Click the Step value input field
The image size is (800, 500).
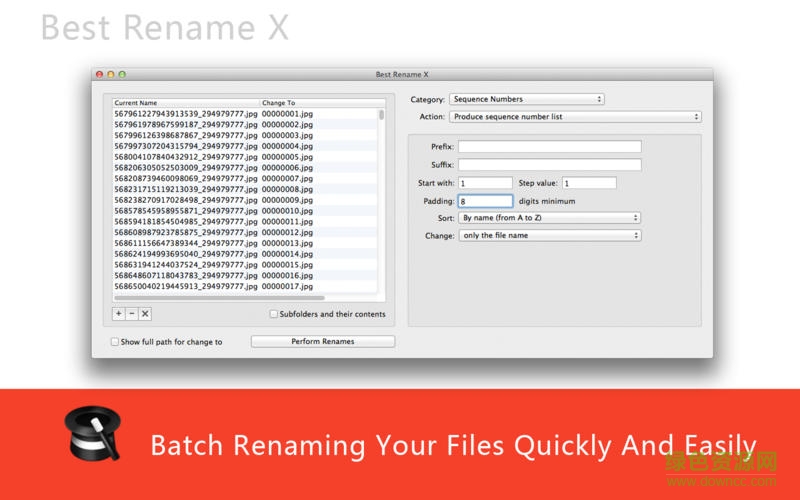pyautogui.click(x=589, y=183)
